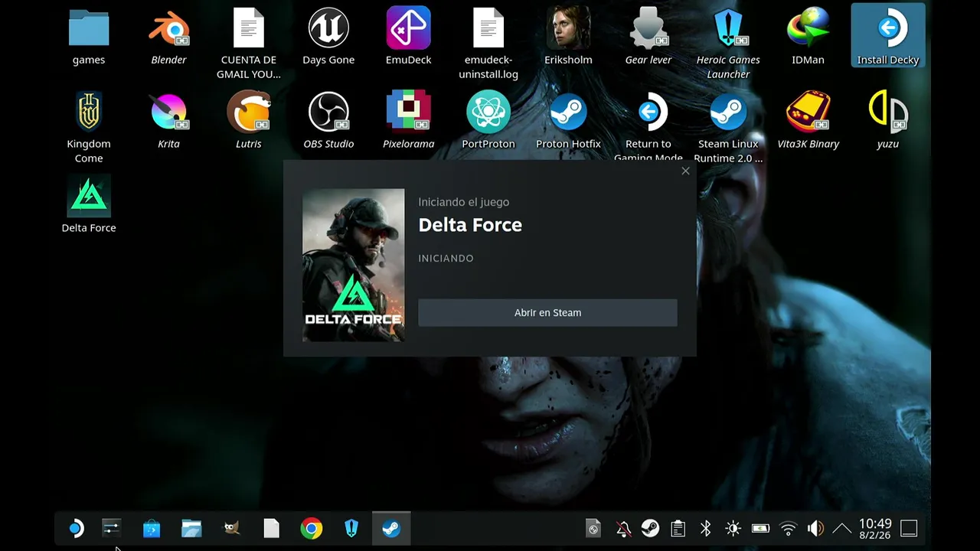Select the emudeck-uninstall.log file

488,44
